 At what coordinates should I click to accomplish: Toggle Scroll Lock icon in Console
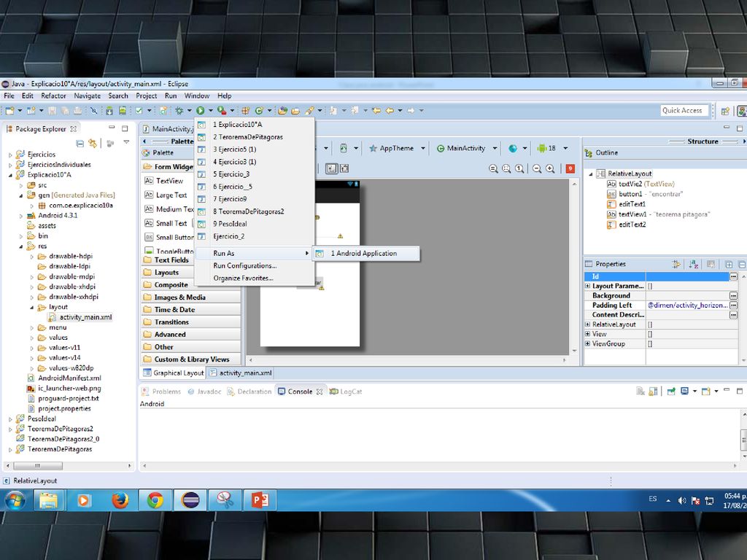(654, 392)
